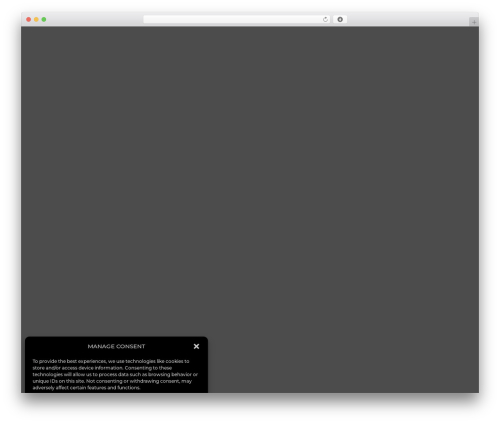
Task: Click the red window close dot
Action: click(x=29, y=19)
